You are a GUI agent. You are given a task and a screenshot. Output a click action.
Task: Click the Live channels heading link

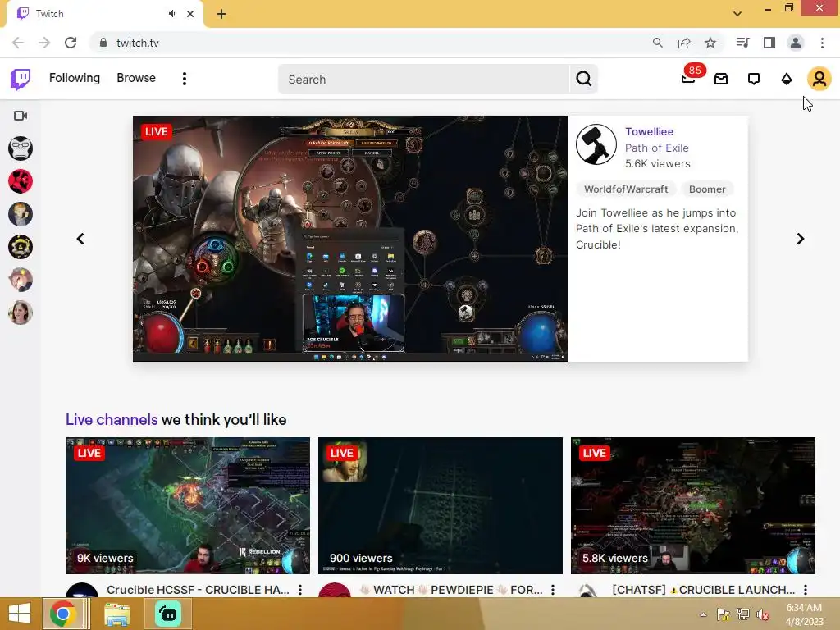pyautogui.click(x=112, y=419)
